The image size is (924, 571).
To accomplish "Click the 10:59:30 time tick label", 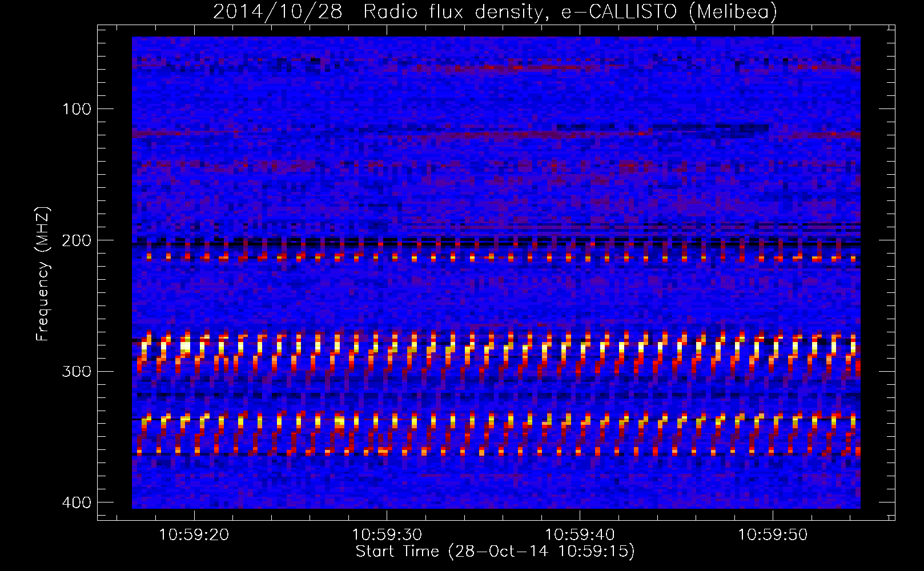I will coord(387,535).
